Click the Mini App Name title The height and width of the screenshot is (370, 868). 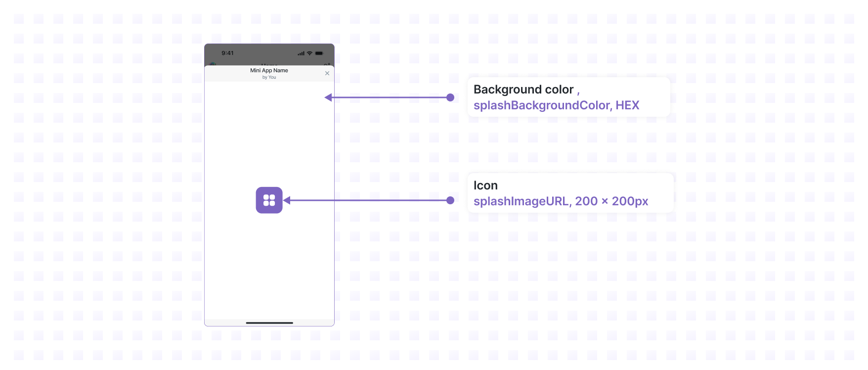[x=269, y=71]
